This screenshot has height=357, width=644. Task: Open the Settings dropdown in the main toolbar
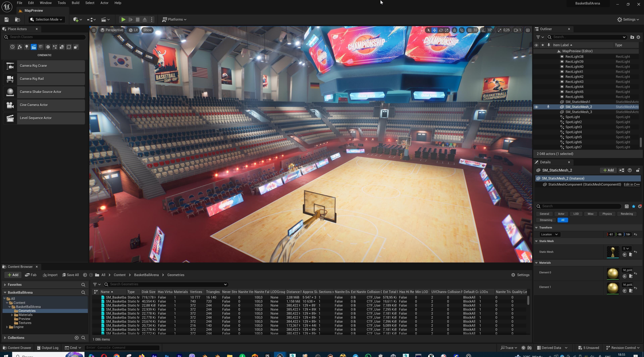pyautogui.click(x=628, y=19)
